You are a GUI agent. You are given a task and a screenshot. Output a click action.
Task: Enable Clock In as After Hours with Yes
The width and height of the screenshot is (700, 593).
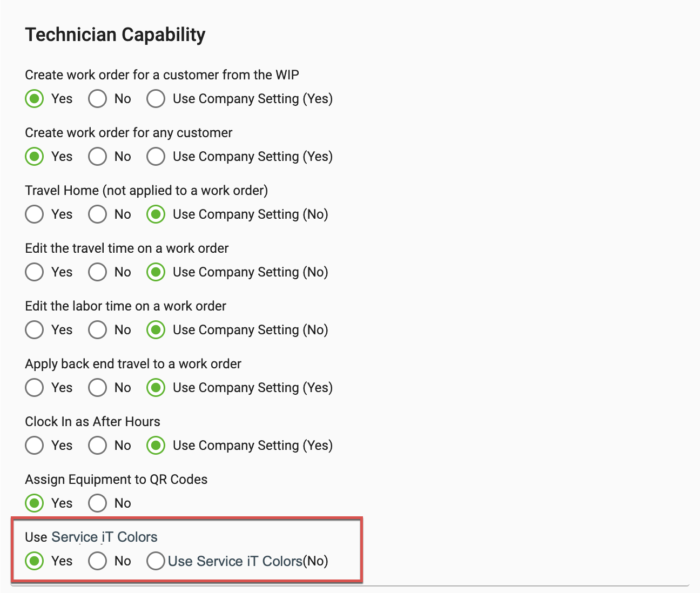coord(34,446)
